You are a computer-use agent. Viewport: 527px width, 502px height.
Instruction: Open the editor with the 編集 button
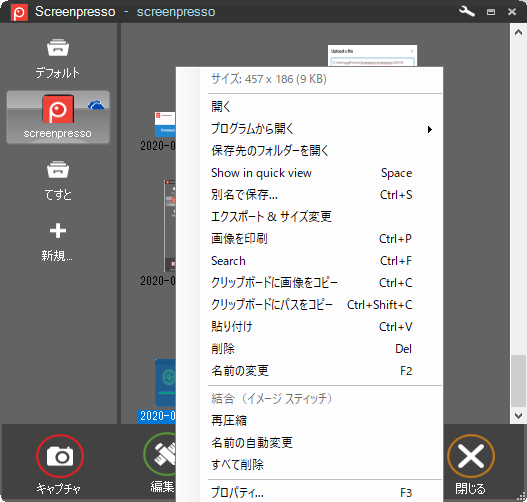(160, 463)
